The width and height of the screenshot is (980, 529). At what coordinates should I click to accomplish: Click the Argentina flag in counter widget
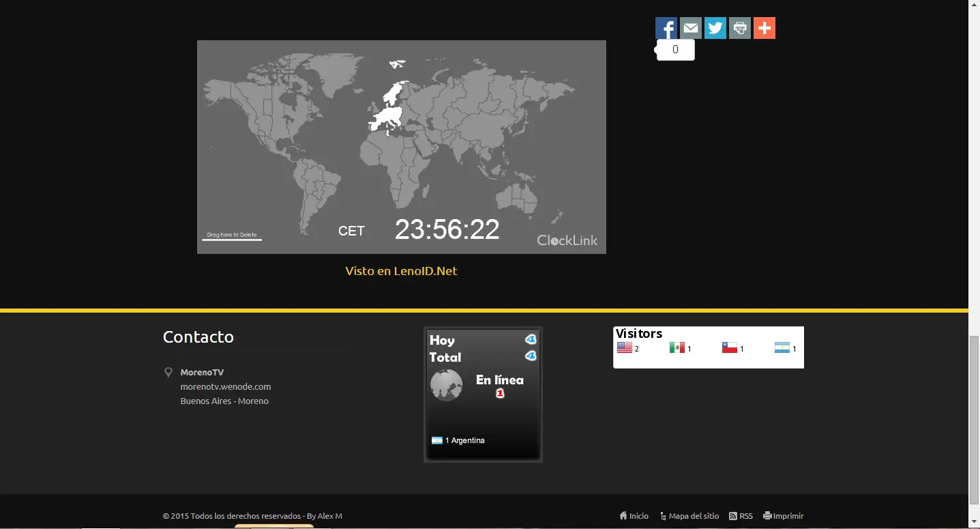click(x=437, y=440)
